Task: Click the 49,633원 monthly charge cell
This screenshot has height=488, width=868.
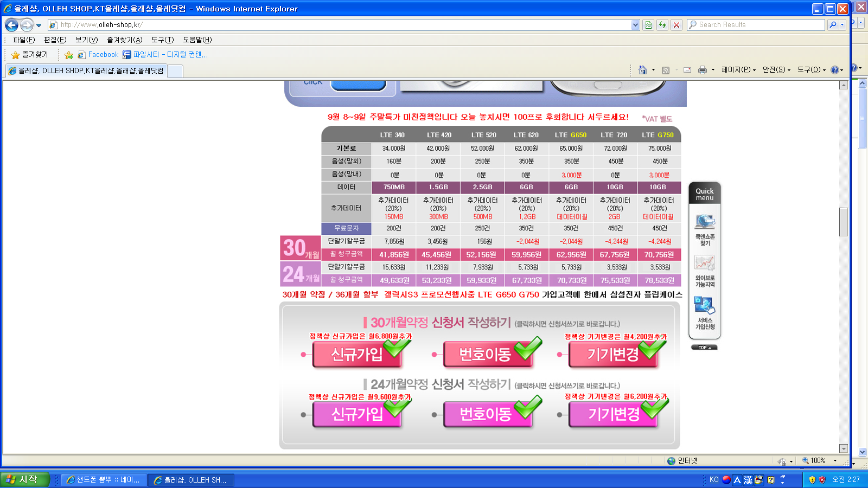Action: (394, 280)
